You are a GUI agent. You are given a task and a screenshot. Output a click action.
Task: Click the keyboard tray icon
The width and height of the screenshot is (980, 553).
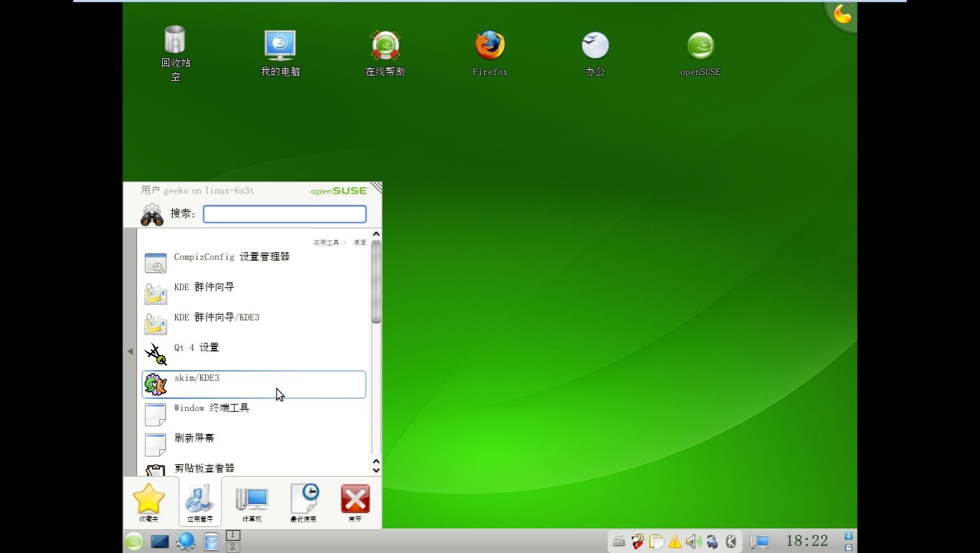tap(619, 541)
